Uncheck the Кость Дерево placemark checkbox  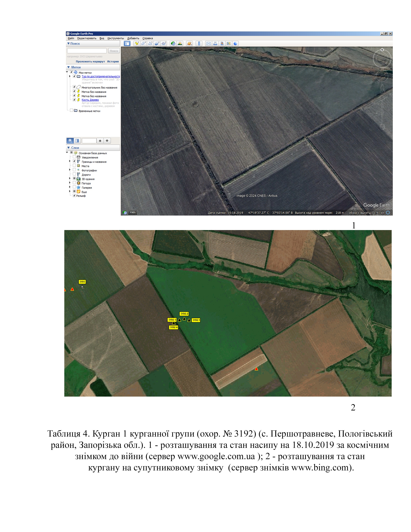click(74, 100)
